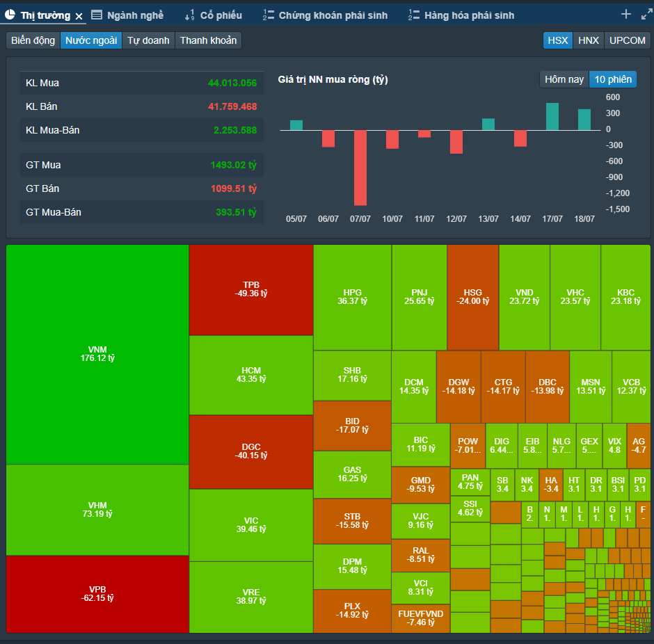Screen dimensions: 654x644
Task: Click the numbered-list icon beside Hàng hóa phái sinh
Action: 414,15
